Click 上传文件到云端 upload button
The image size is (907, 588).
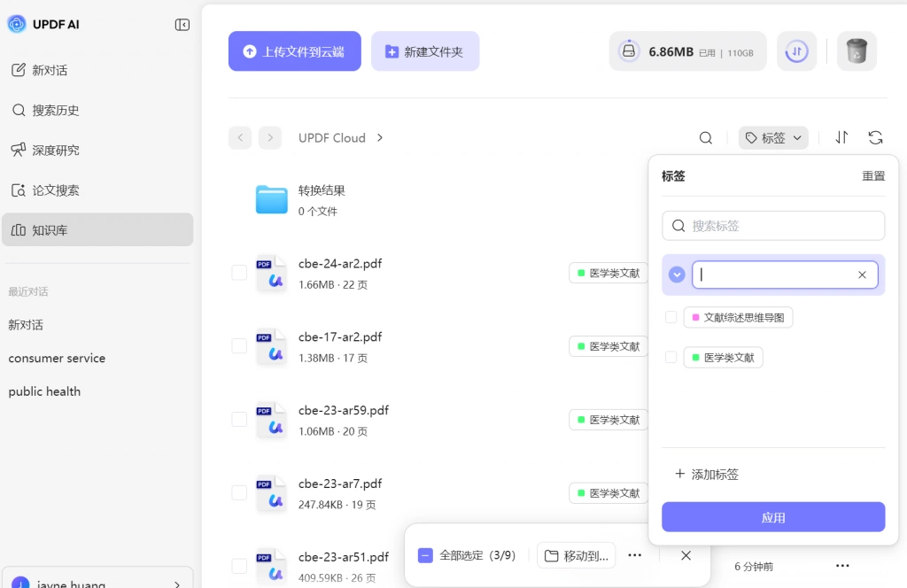(x=294, y=51)
